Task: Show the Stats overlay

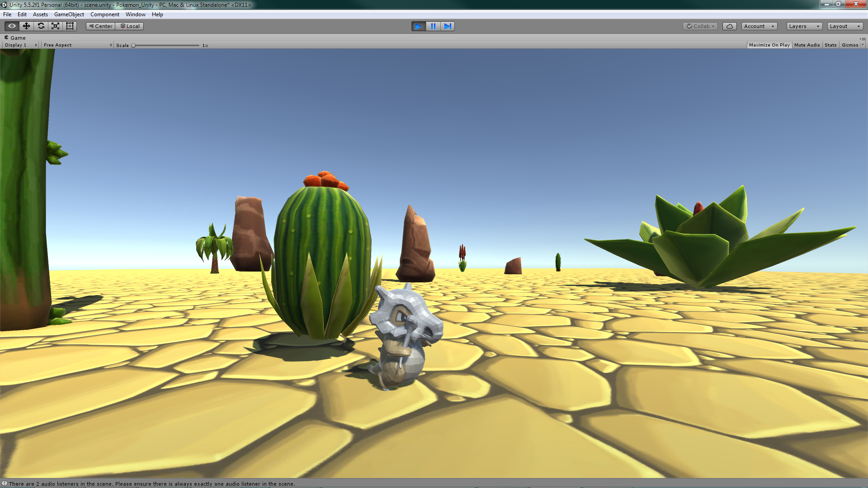Action: click(830, 45)
